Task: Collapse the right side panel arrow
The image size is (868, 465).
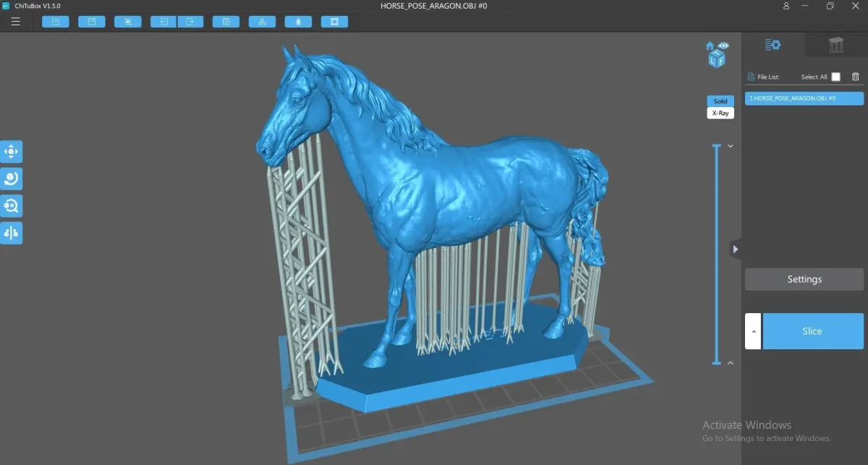Action: [736, 249]
